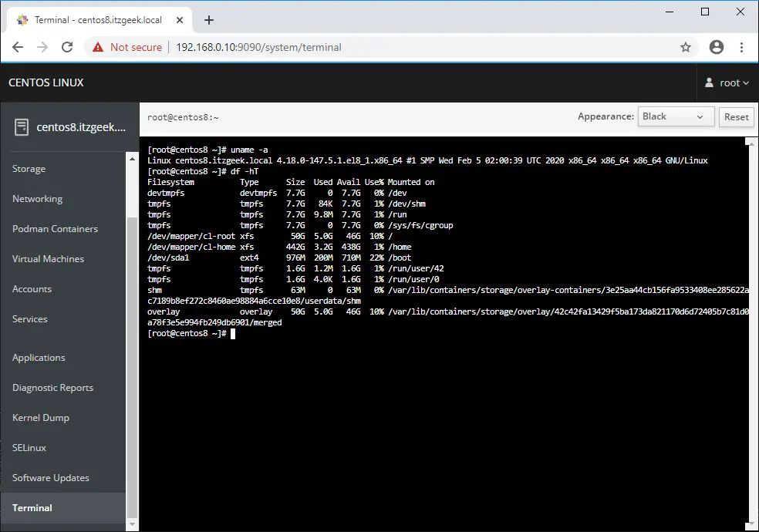Click the CENTOS LINUX header title
This screenshot has width=759, height=532.
(46, 82)
